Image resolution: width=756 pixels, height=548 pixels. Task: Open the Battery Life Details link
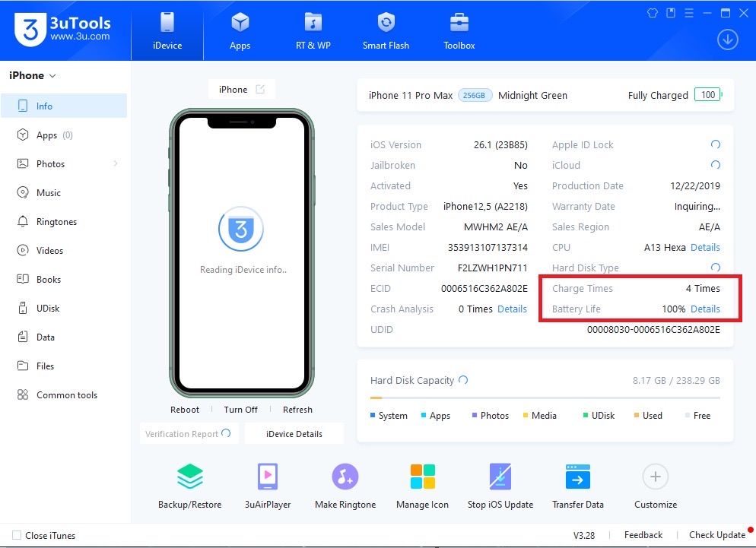tap(705, 309)
